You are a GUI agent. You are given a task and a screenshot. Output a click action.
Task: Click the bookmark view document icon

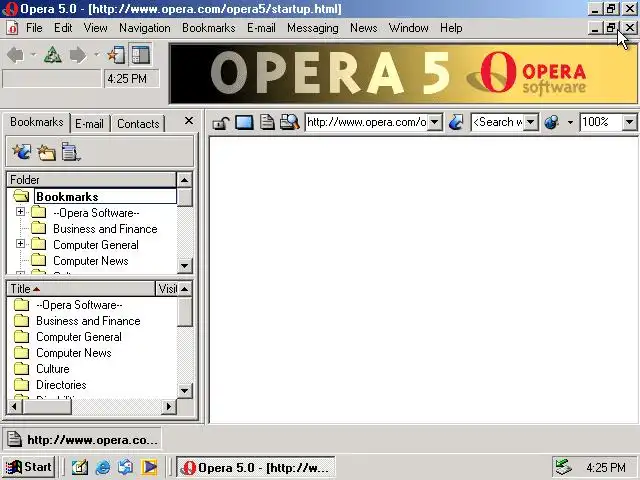coord(71,152)
